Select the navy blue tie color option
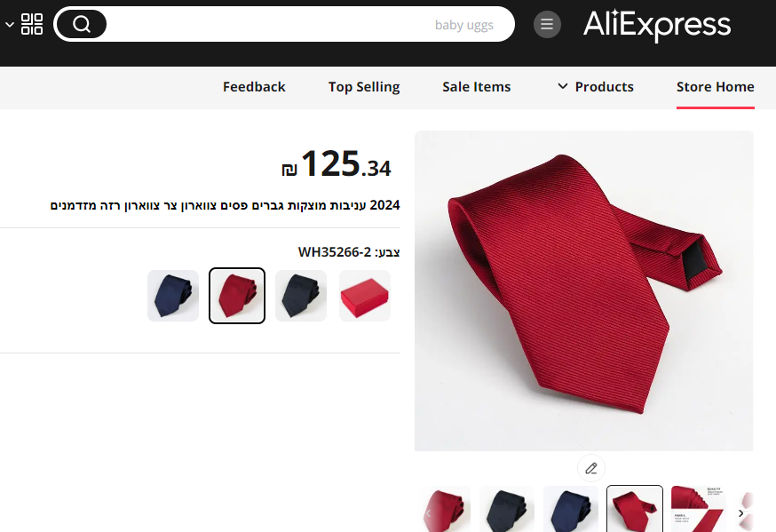The height and width of the screenshot is (532, 776). tap(173, 296)
